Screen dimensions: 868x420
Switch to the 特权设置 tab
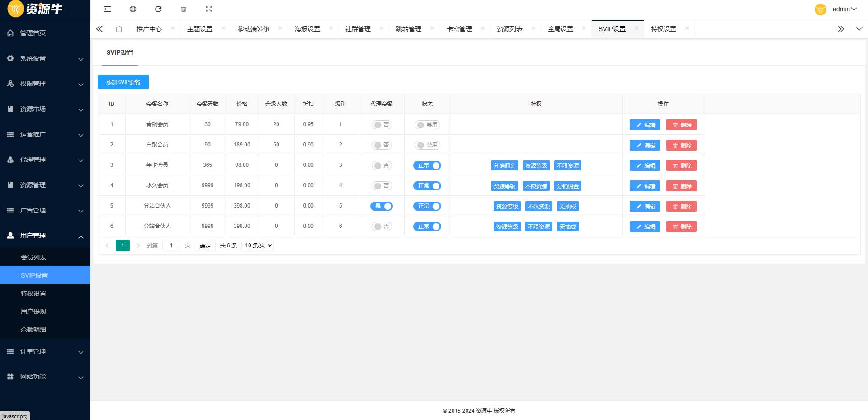click(x=663, y=28)
